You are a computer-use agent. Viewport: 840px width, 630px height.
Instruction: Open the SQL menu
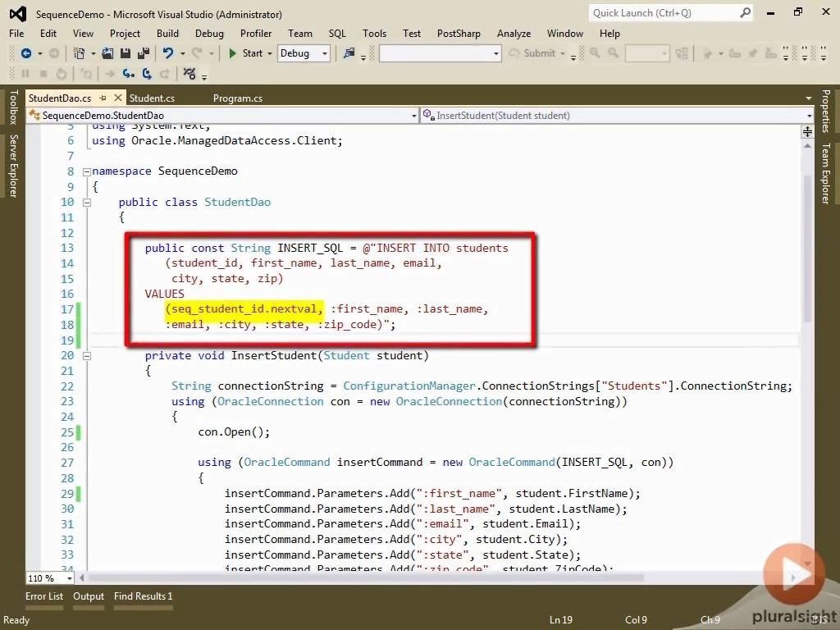click(x=337, y=33)
